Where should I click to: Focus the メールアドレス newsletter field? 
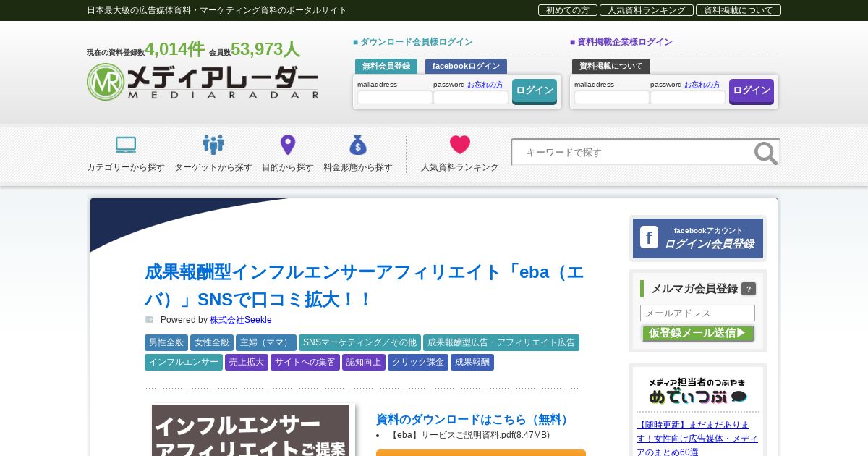697,313
